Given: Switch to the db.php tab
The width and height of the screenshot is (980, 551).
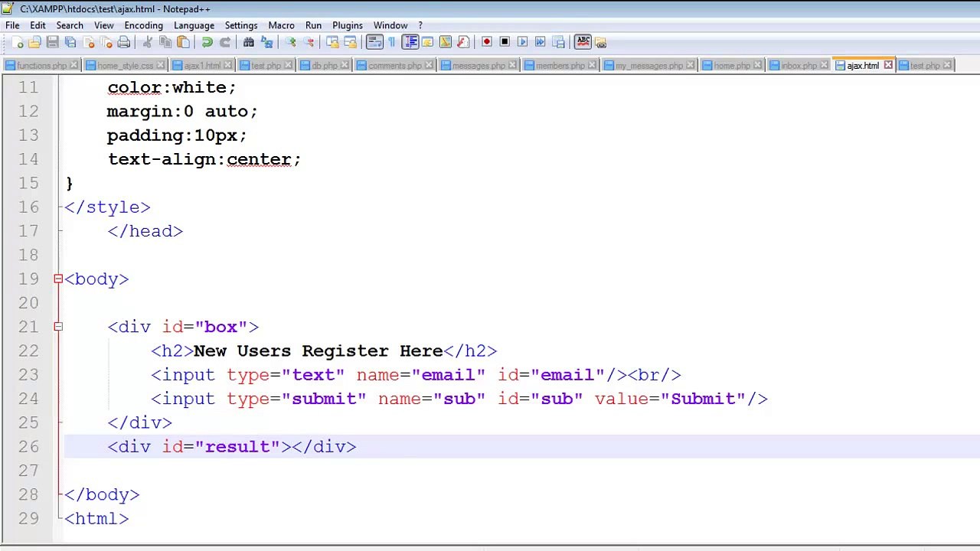Looking at the screenshot, I should (325, 66).
